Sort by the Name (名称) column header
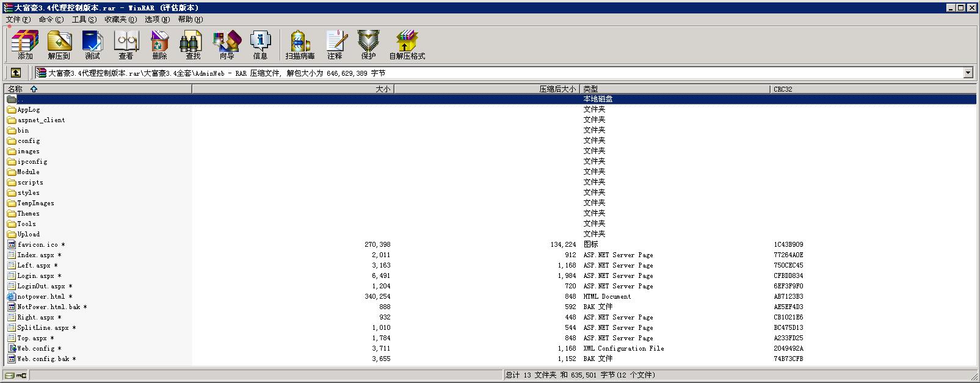The image size is (980, 383). (15, 89)
